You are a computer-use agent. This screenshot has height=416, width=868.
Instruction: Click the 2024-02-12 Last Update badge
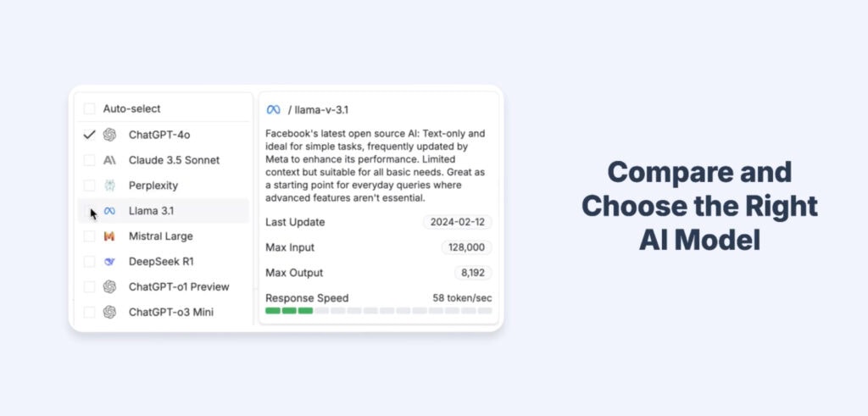pos(458,222)
